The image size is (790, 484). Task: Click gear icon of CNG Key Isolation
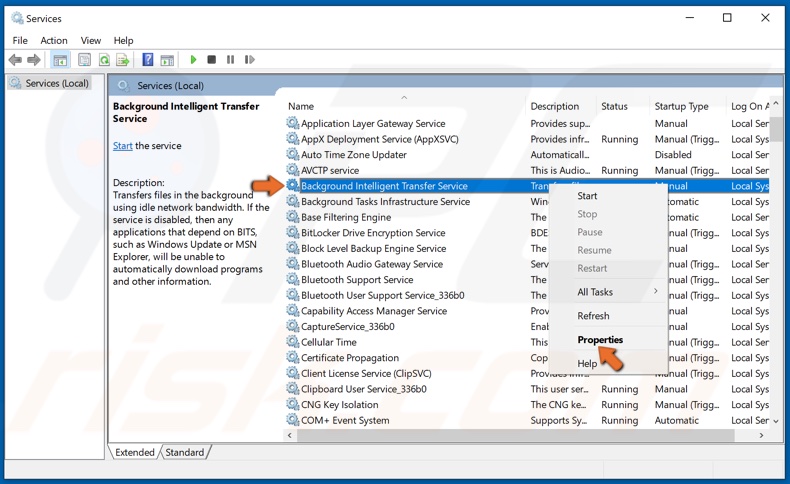pyautogui.click(x=293, y=404)
